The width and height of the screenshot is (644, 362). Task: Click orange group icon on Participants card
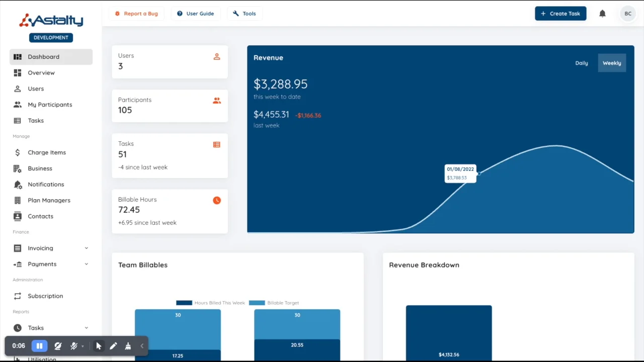[x=217, y=101]
